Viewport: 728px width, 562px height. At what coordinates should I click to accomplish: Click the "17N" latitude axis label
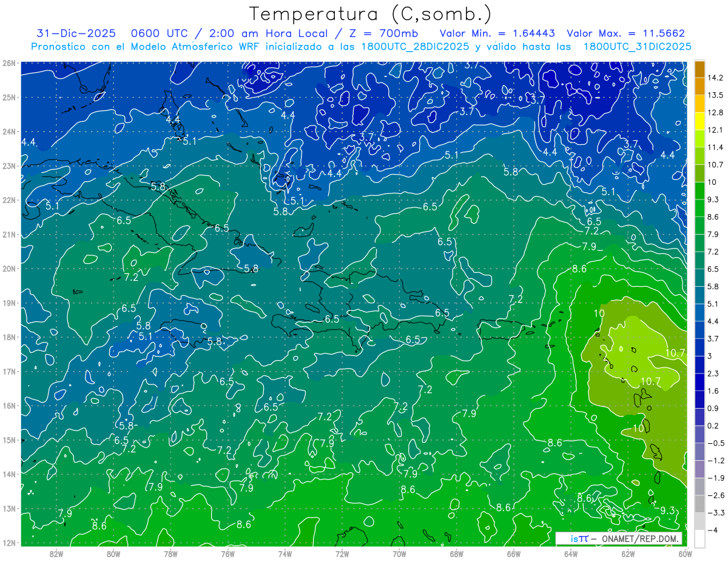tap(9, 372)
